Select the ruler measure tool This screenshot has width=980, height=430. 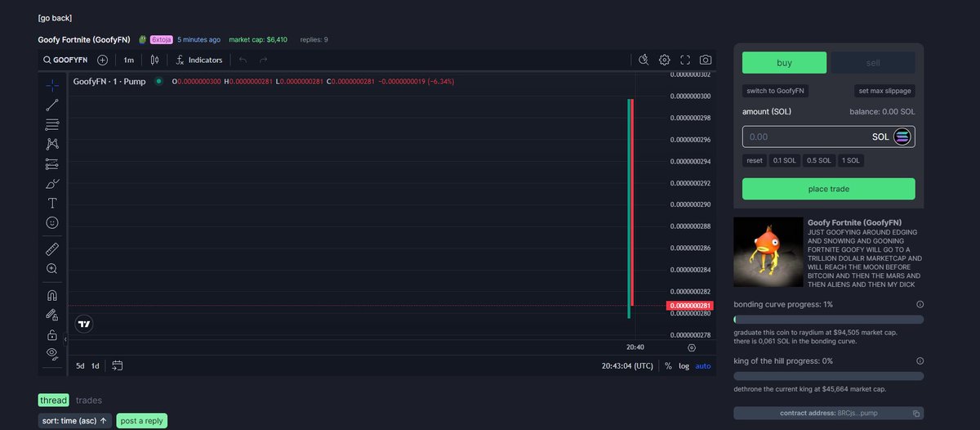(x=52, y=248)
